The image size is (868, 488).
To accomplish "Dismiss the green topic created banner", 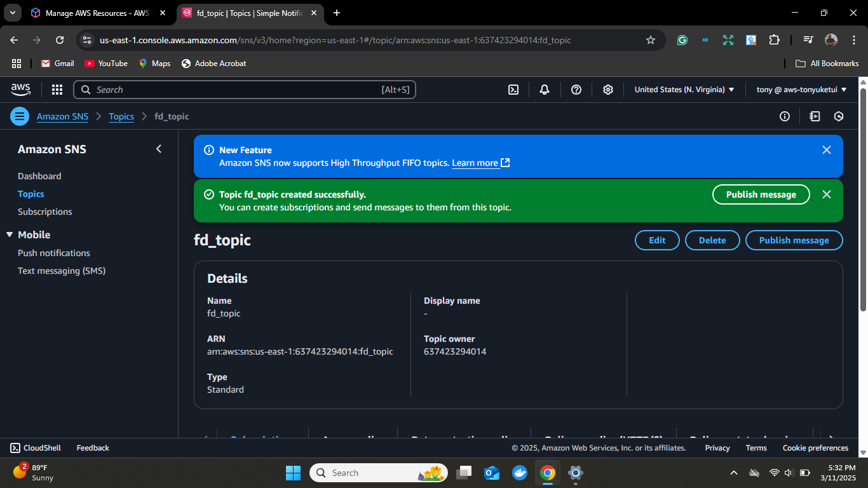I will pyautogui.click(x=827, y=194).
